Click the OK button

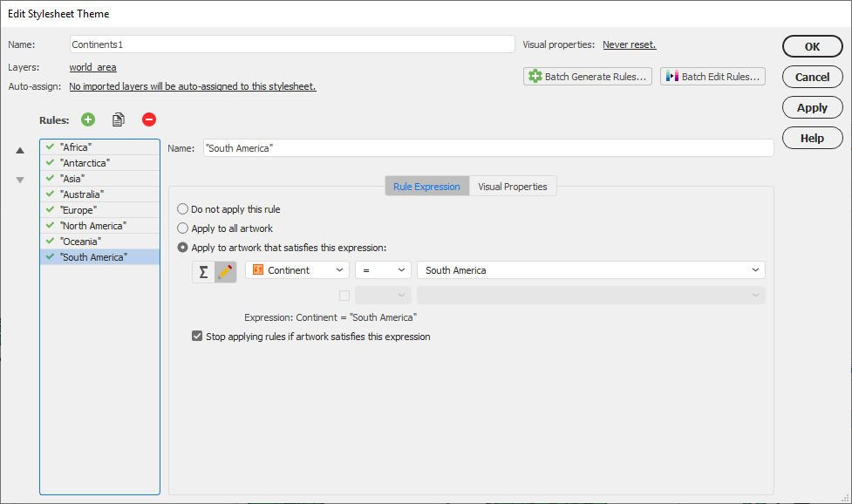coord(813,47)
